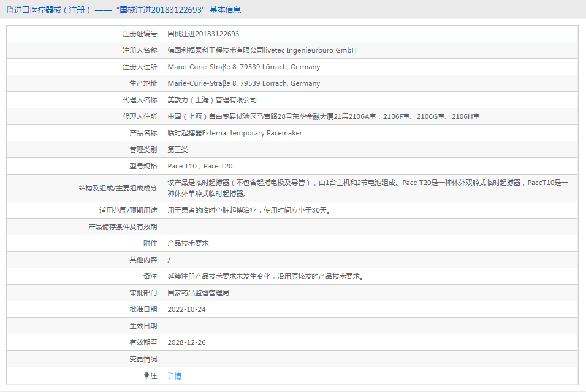Select the address in the 生产地址 row
Screen dimensions: 586x392
(244, 83)
